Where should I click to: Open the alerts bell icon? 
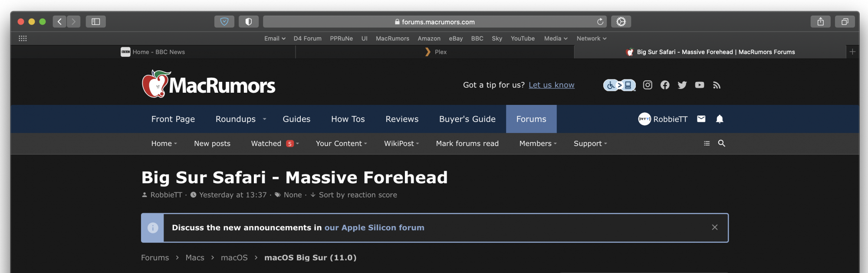(x=720, y=119)
